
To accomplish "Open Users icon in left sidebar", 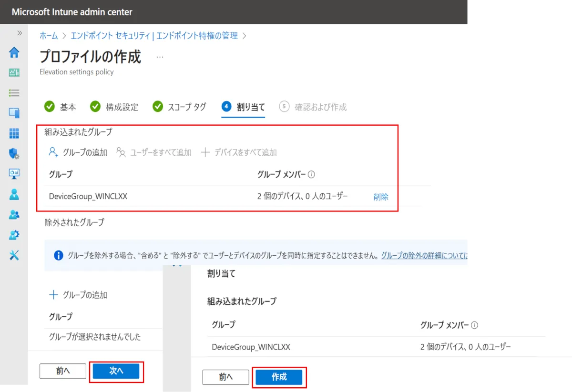I will coord(14,194).
